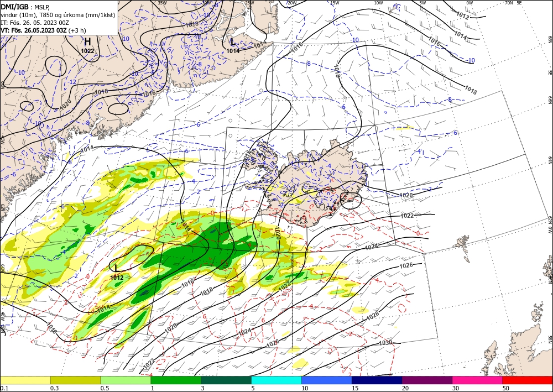Image resolution: width=553 pixels, height=392 pixels.
Task: Click the 0.3 value on the legend scale
Action: coord(54,388)
